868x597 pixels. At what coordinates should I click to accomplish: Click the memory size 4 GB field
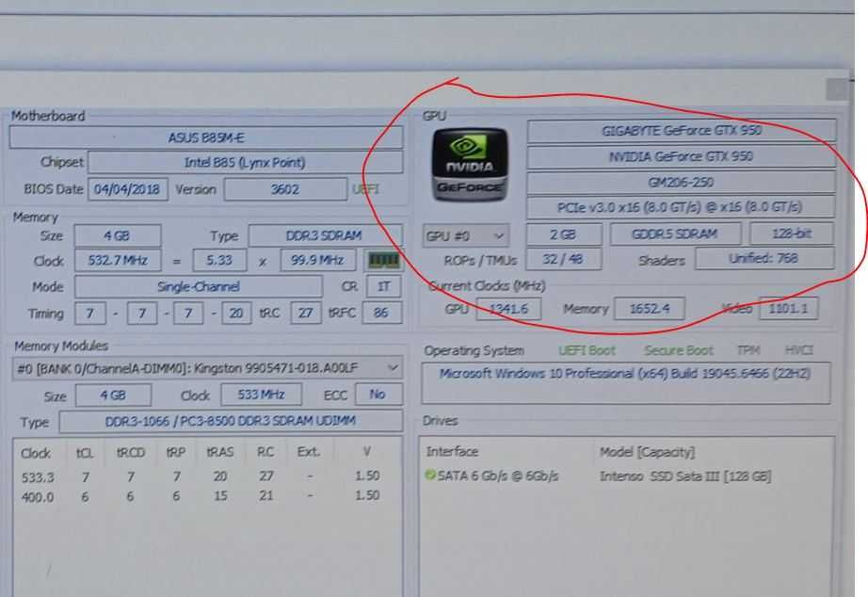pos(118,235)
